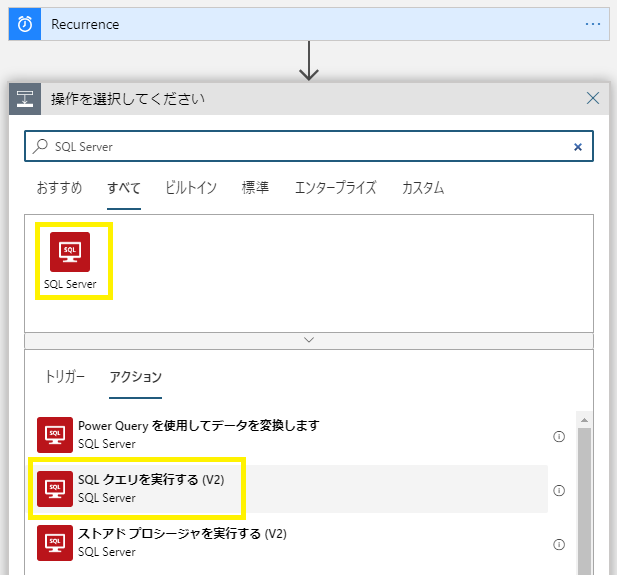This screenshot has width=617, height=575.
Task: Click ストアド プロシージャ action's SQL icon
Action: coord(55,543)
